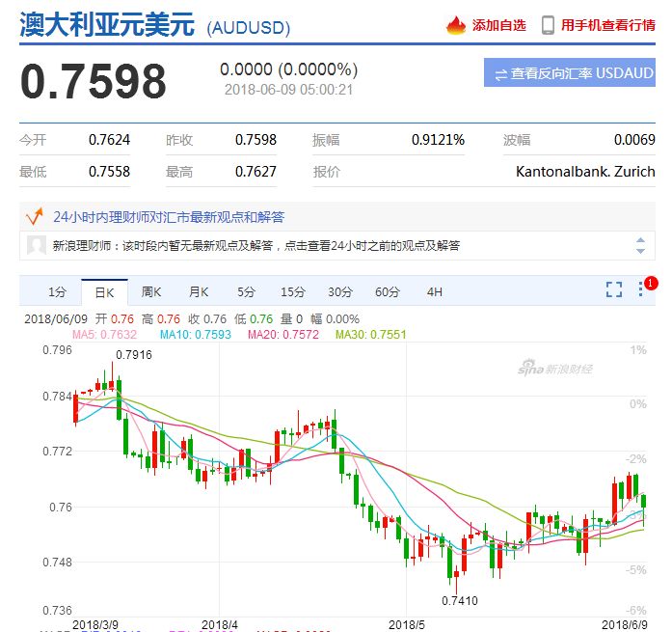Select the 日K chart tab
672x632 pixels.
pos(104,292)
